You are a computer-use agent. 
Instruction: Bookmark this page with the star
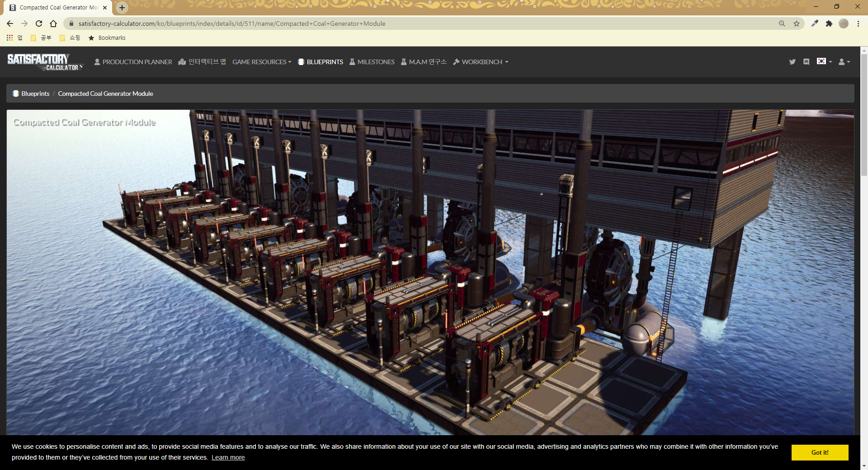coord(796,23)
